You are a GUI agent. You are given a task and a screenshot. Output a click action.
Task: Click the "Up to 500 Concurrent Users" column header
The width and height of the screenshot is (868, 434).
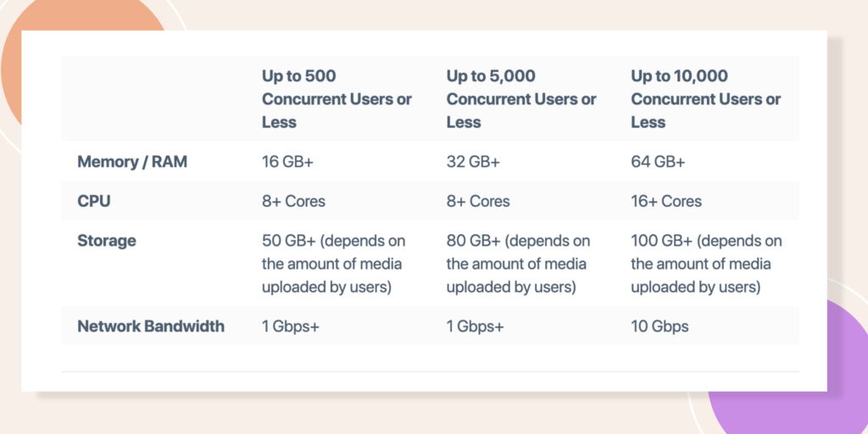337,99
